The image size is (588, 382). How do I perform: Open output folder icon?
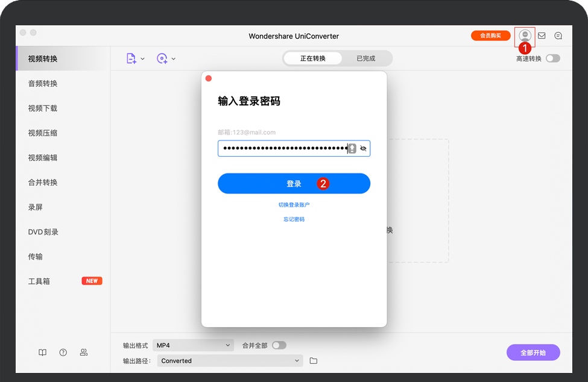pos(314,361)
